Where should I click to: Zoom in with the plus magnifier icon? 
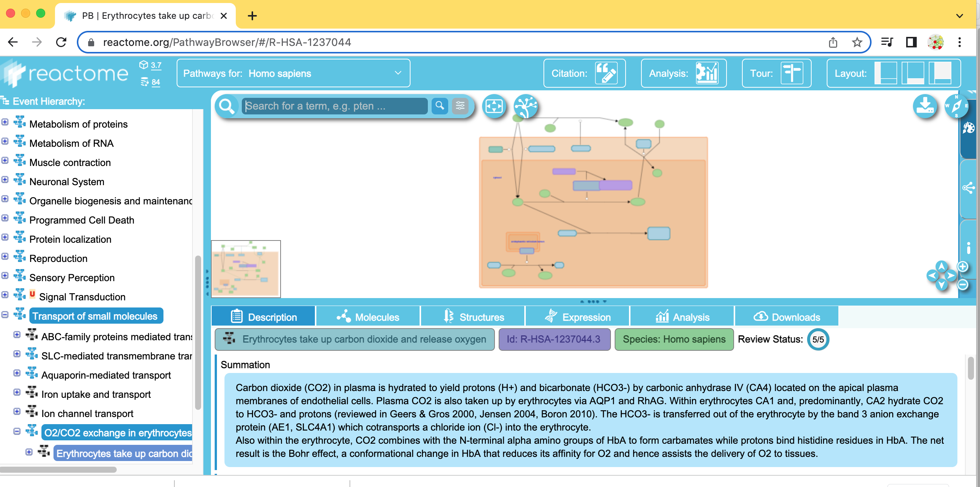tap(963, 267)
